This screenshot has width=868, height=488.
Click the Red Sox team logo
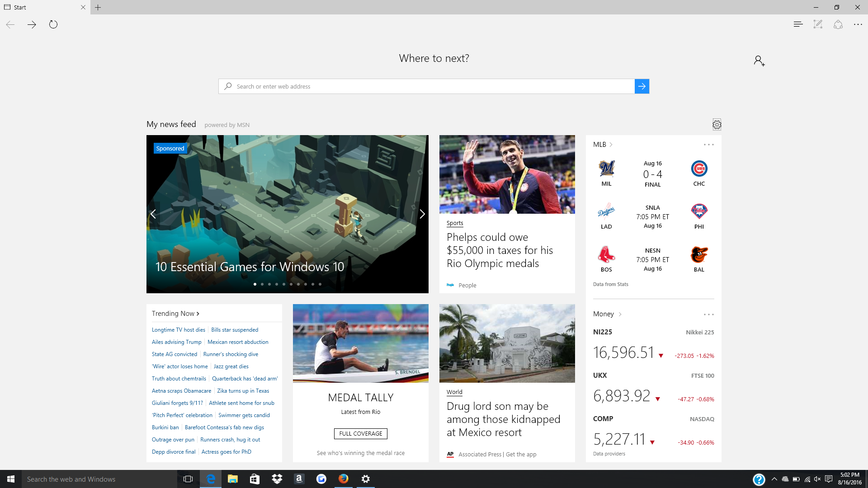(x=607, y=254)
